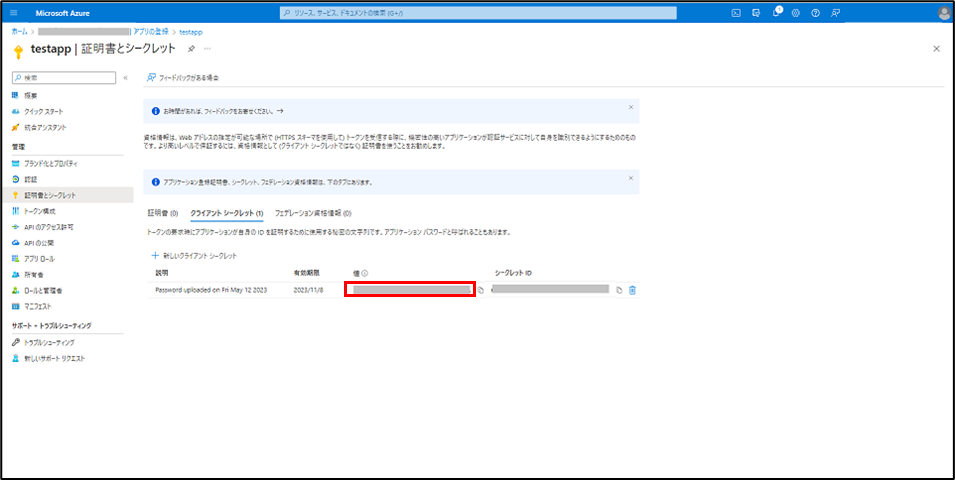The height and width of the screenshot is (480, 955).
Task: Focus the sidebar 検索 field
Action: pos(64,78)
